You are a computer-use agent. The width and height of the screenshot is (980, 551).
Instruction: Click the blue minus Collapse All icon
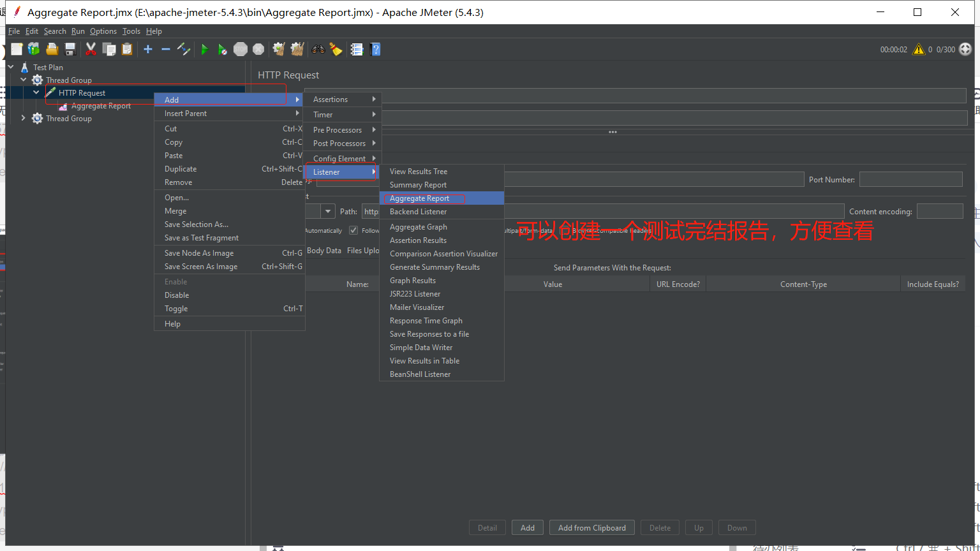[166, 49]
